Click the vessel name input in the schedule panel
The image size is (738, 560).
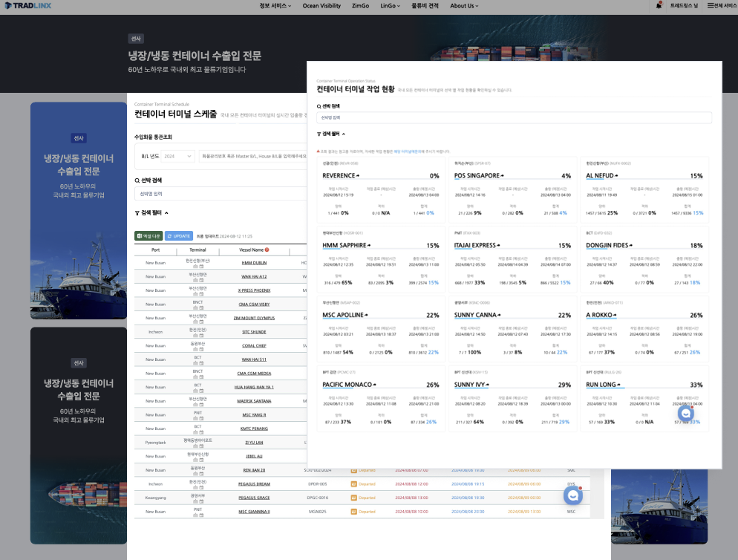click(x=221, y=194)
